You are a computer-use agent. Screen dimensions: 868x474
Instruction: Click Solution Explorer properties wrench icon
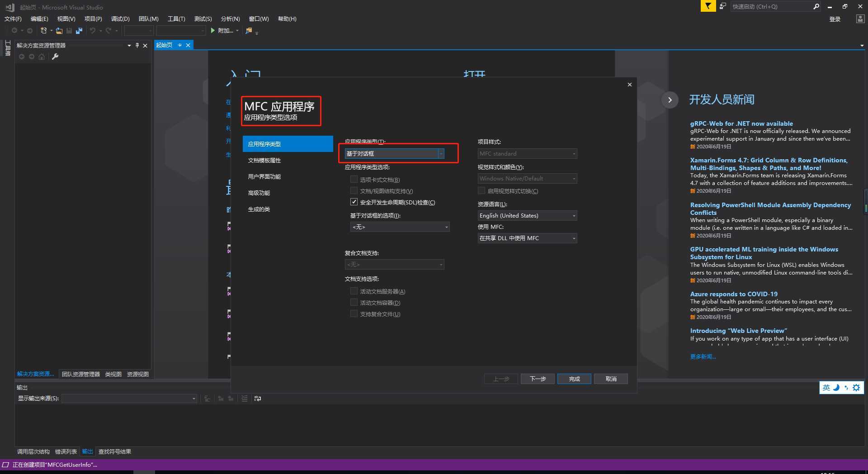click(x=55, y=57)
